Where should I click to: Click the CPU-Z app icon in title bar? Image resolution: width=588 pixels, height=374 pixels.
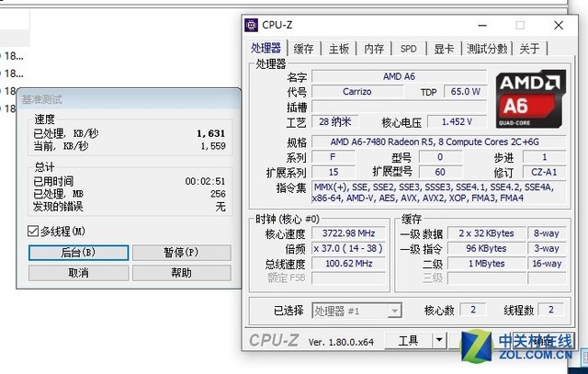(251, 25)
